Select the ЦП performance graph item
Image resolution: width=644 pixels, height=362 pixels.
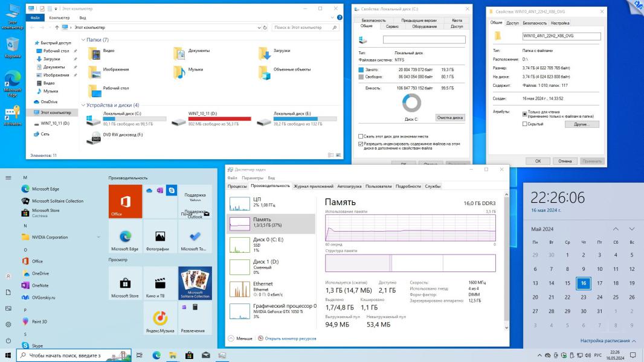271,203
